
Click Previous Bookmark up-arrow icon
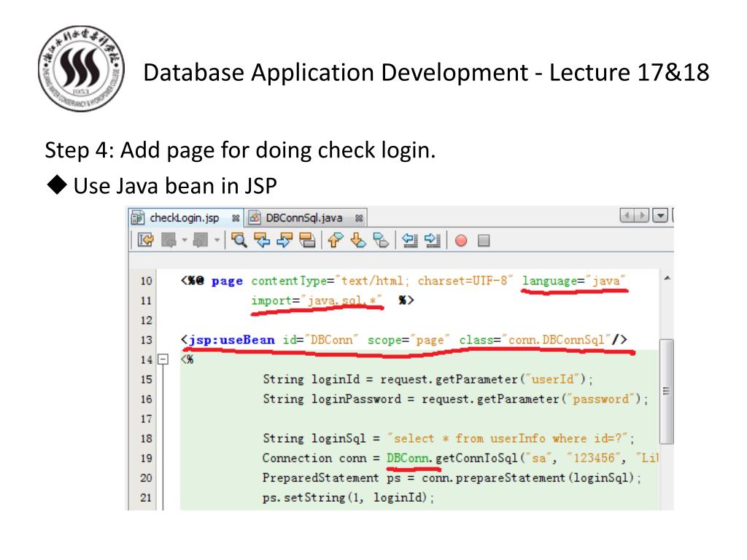tap(336, 240)
